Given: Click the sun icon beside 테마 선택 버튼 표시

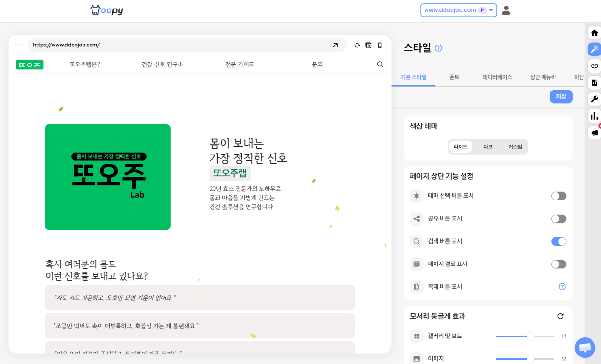Looking at the screenshot, I should [x=416, y=196].
